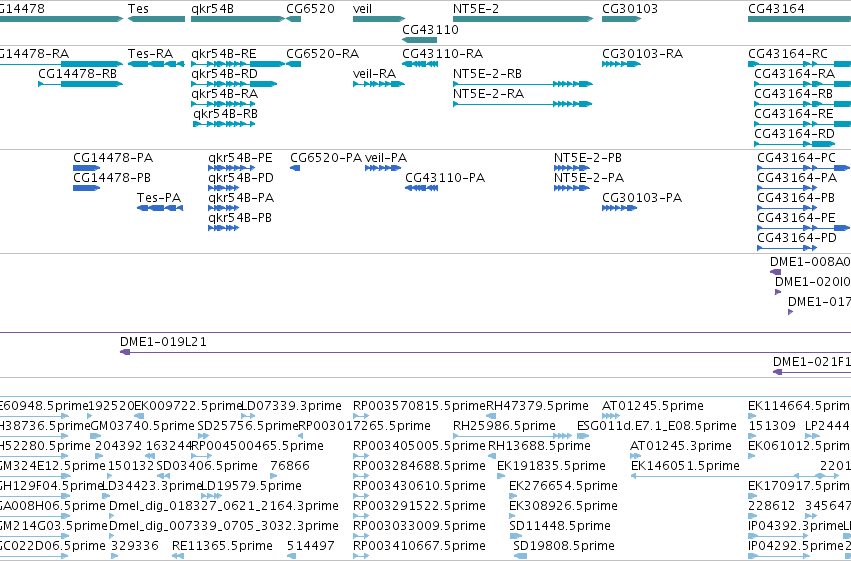The height and width of the screenshot is (561, 851).
Task: Select the veil-PA protein label
Action: [386, 158]
